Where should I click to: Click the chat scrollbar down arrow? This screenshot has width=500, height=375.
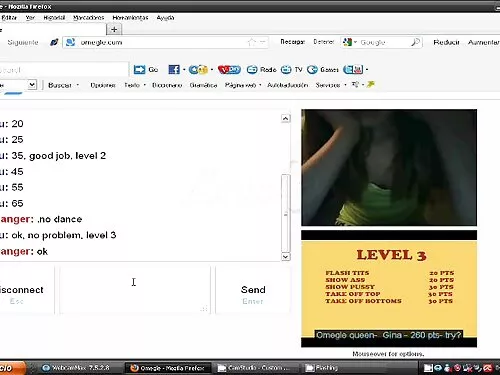[x=286, y=257]
